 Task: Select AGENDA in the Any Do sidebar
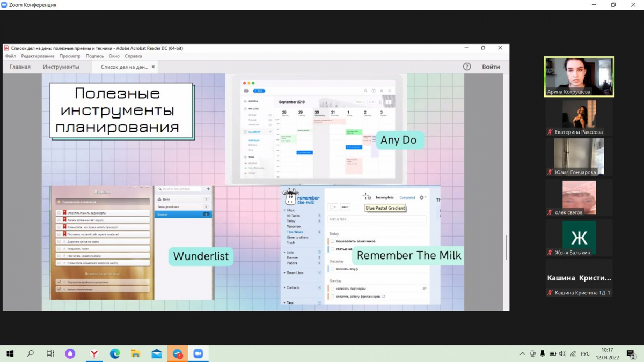pyautogui.click(x=253, y=101)
